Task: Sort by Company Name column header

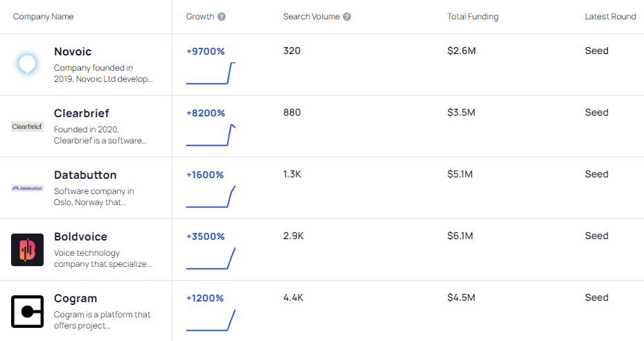Action: pos(43,17)
